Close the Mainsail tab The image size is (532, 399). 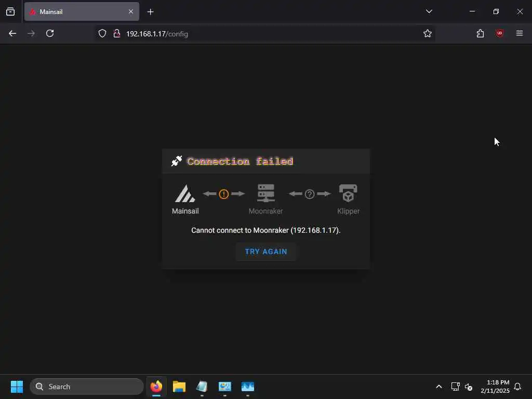point(131,11)
